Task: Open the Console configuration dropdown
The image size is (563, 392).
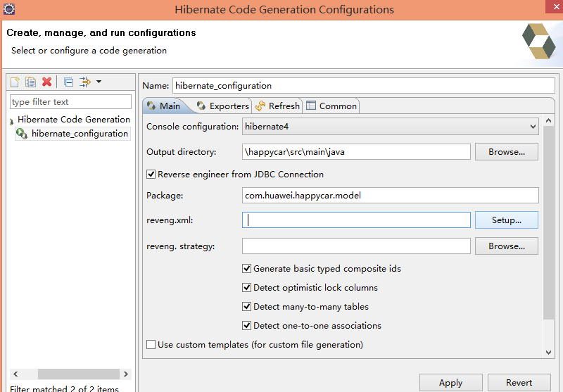Action: pyautogui.click(x=391, y=127)
